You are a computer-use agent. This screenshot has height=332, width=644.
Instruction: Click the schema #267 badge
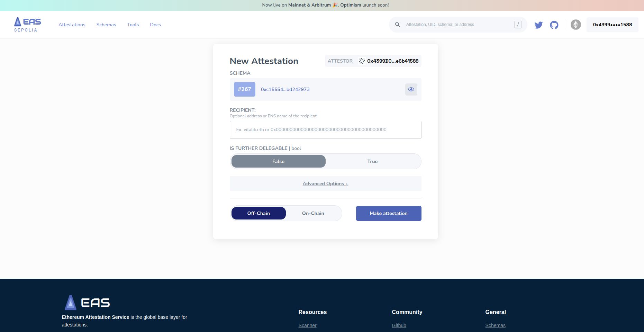click(245, 89)
